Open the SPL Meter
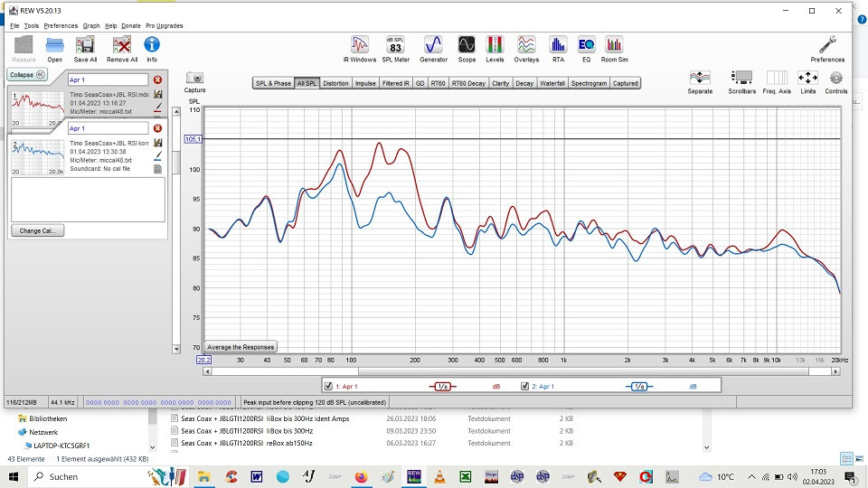 click(395, 49)
